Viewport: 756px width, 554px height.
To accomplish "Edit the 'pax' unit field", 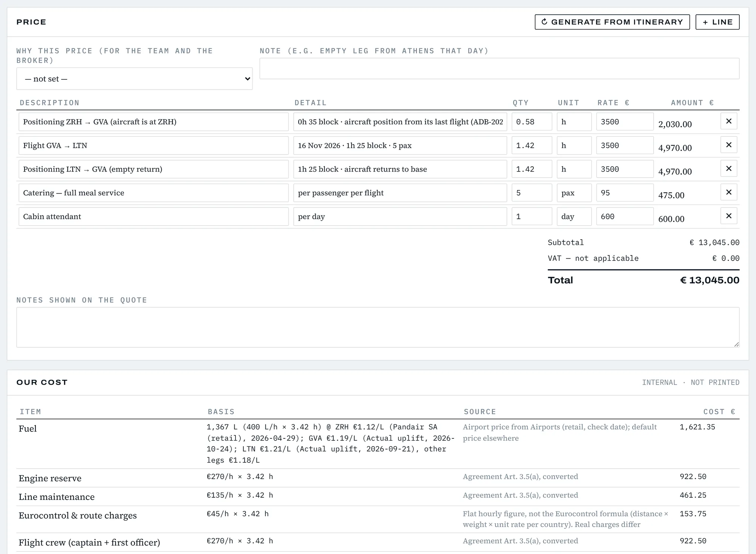I will coord(574,193).
